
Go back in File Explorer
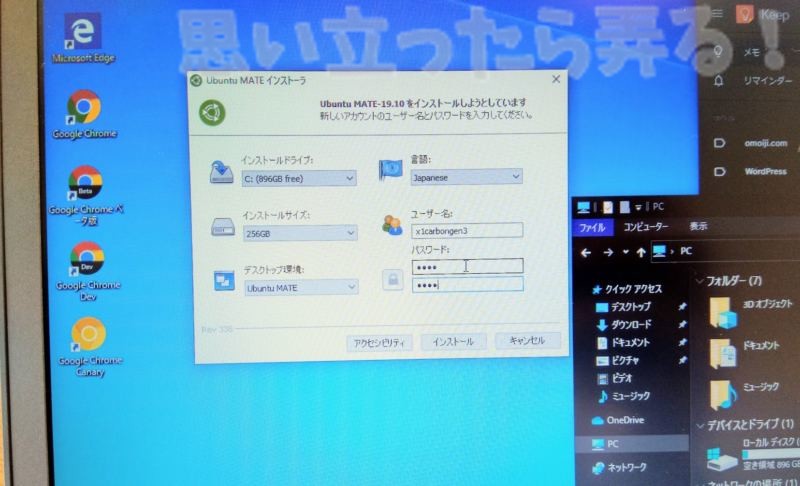[586, 252]
